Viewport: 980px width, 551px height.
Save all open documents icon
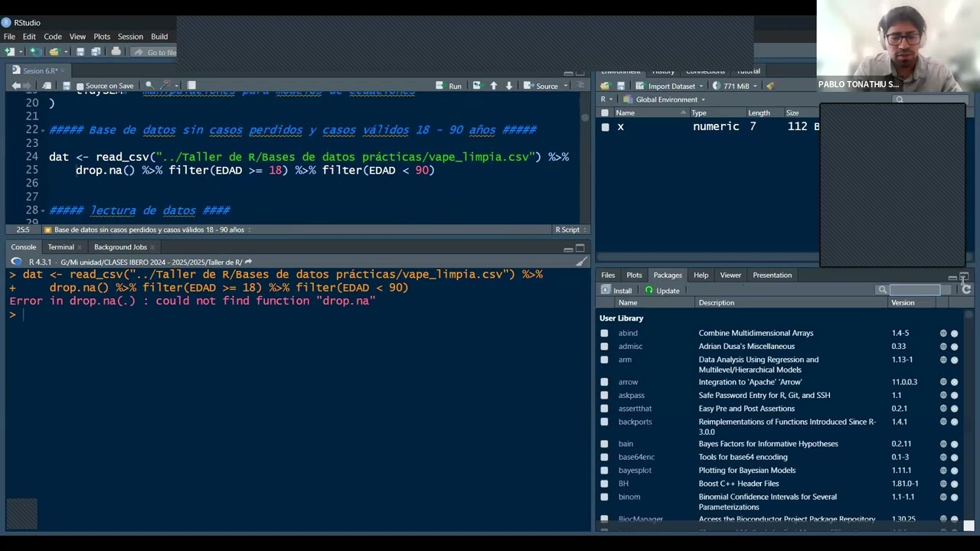[x=96, y=52]
